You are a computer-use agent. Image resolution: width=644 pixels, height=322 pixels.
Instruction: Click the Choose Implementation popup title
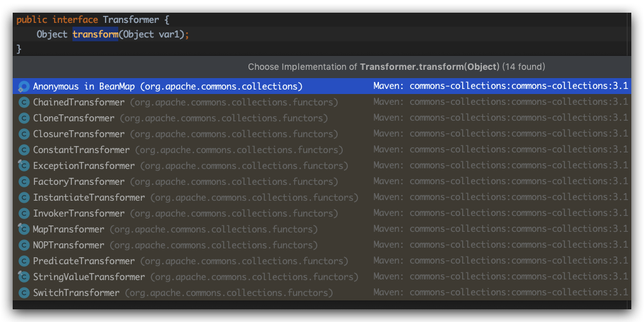point(396,67)
